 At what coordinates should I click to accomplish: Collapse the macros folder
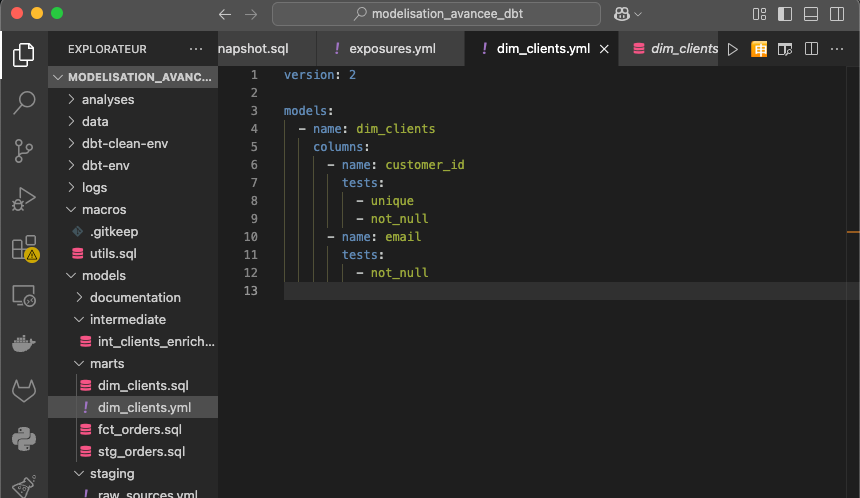(x=133, y=210)
